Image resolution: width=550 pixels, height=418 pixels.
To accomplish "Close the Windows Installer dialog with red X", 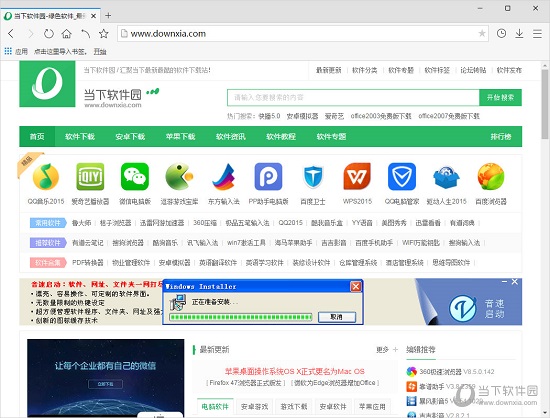I will pos(356,286).
